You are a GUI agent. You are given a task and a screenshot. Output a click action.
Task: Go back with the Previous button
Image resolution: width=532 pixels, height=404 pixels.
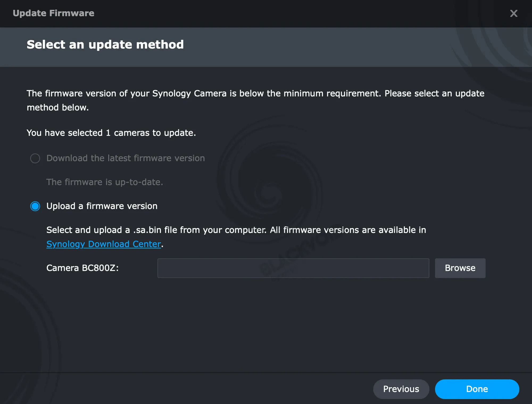[x=401, y=389]
